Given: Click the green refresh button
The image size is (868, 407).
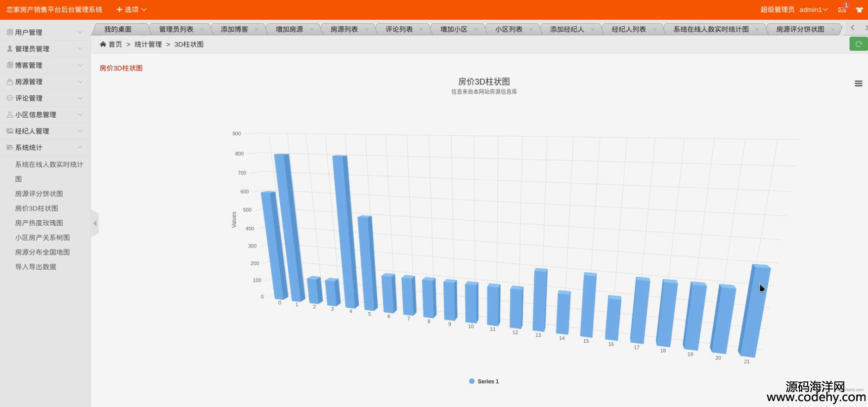Looking at the screenshot, I should click(x=859, y=44).
